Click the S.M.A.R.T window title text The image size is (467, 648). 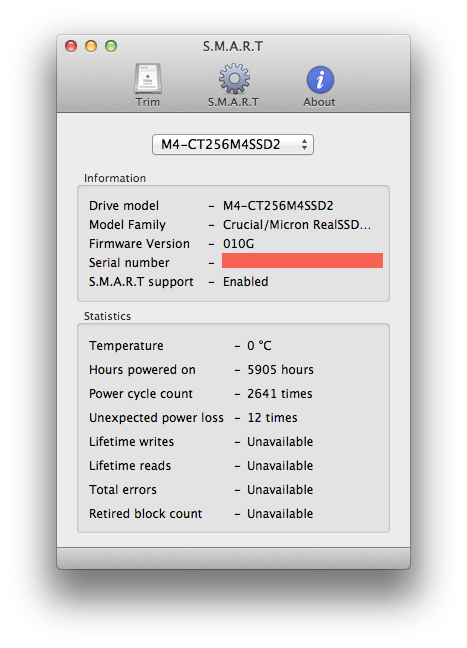coord(233,46)
